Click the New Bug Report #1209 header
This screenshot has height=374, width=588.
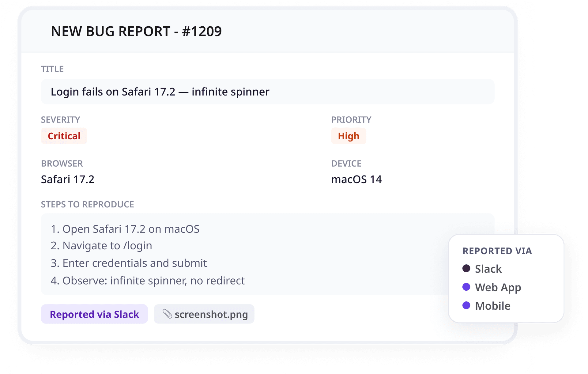136,31
